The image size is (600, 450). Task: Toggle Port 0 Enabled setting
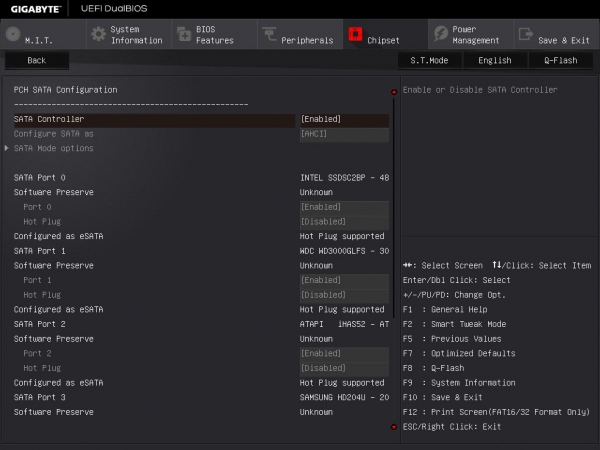(x=344, y=207)
